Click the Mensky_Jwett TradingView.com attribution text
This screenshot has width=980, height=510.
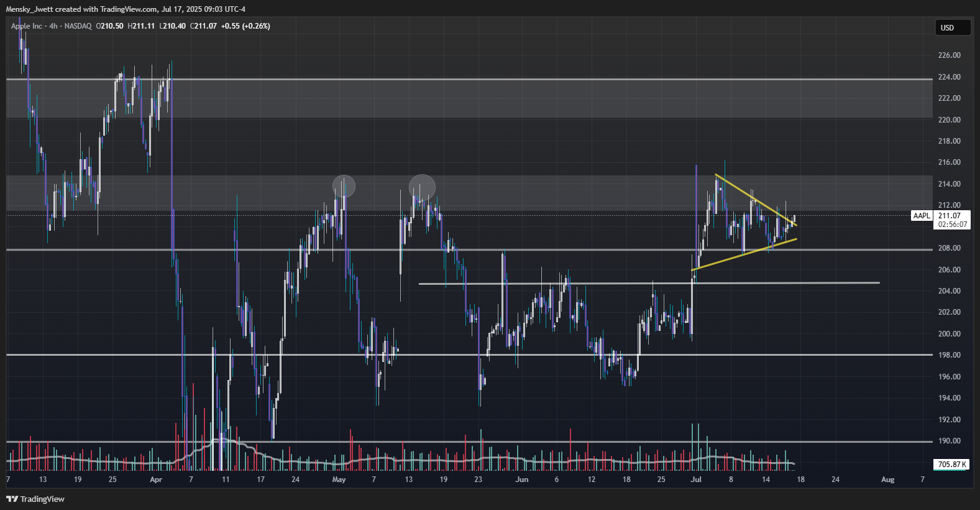coord(126,9)
